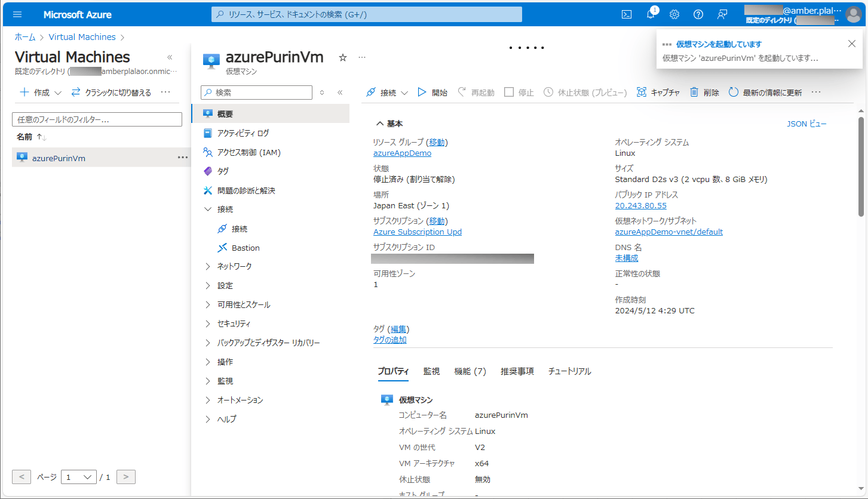Image resolution: width=868 pixels, height=499 pixels.
Task: Favorite azurePurinVm with the star icon
Action: pos(343,57)
